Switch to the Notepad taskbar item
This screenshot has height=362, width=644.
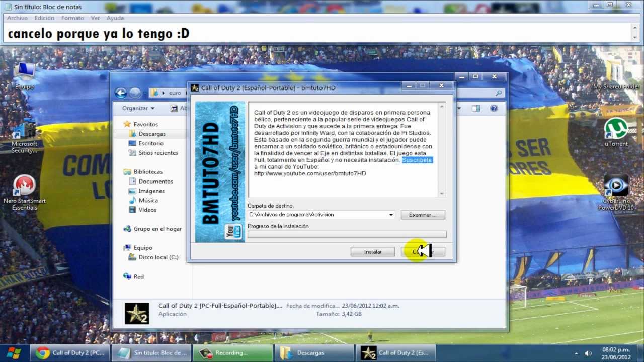pyautogui.click(x=151, y=353)
